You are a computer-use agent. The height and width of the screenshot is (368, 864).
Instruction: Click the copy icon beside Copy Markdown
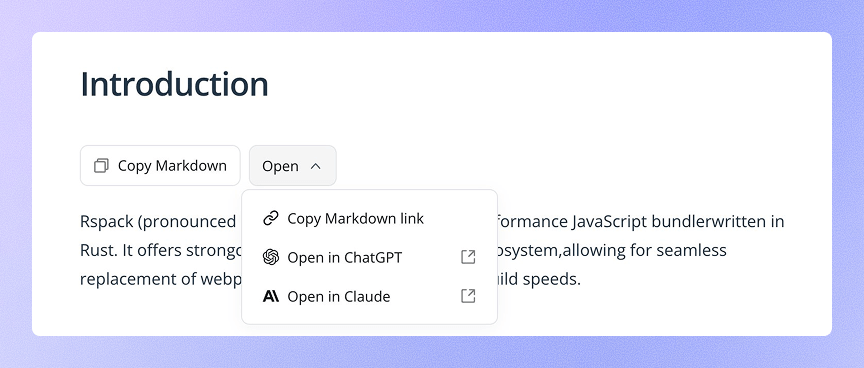(101, 166)
